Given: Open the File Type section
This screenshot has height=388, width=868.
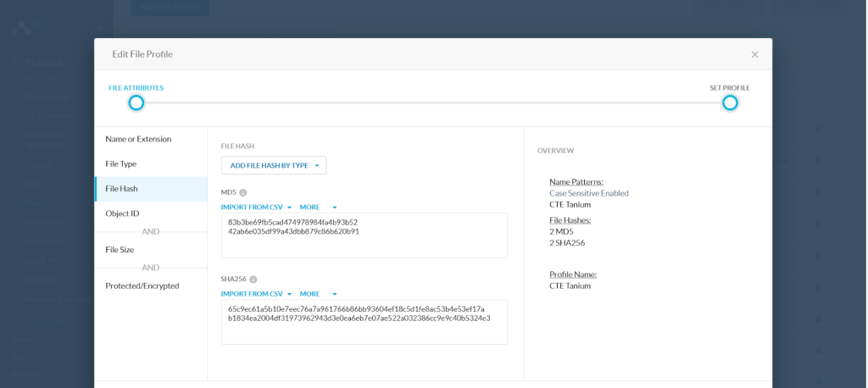Looking at the screenshot, I should (x=151, y=164).
